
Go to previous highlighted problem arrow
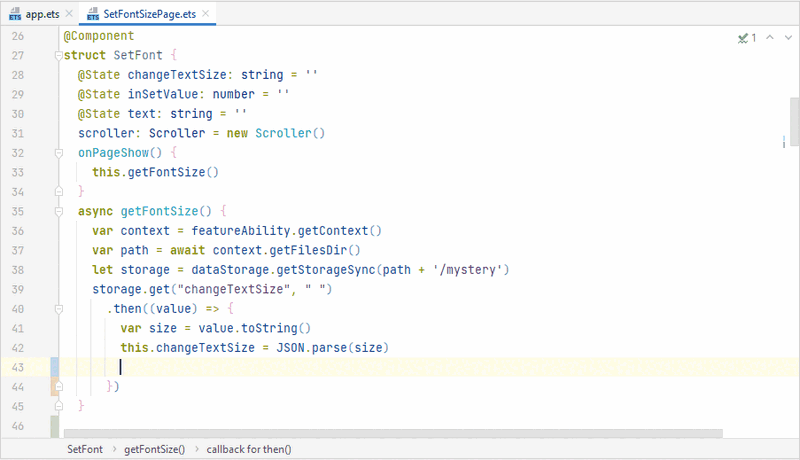tap(770, 38)
